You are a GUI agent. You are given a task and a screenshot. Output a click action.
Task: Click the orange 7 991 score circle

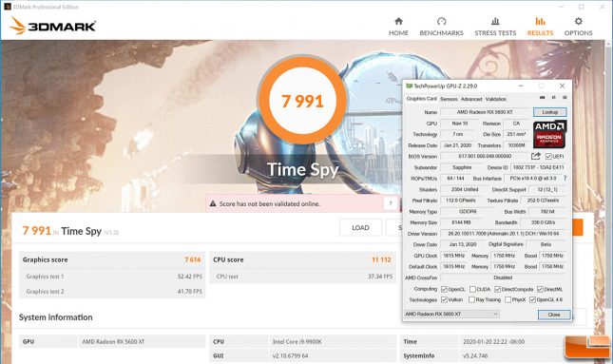pos(302,101)
